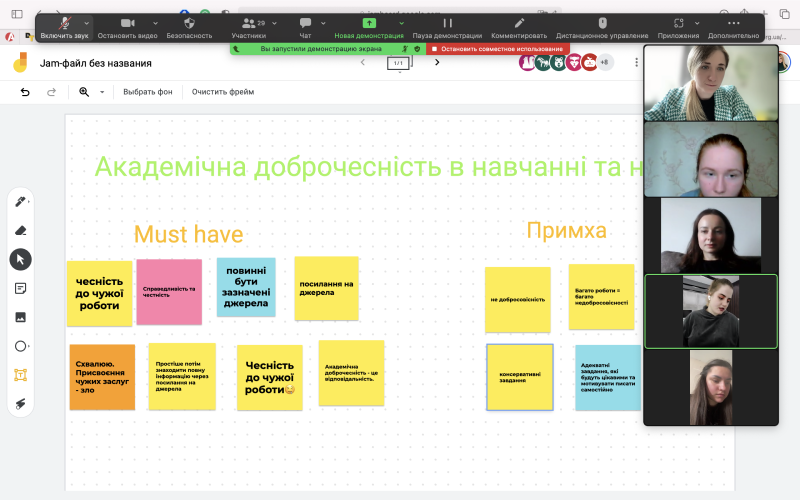Click top participant video tile

(711, 83)
